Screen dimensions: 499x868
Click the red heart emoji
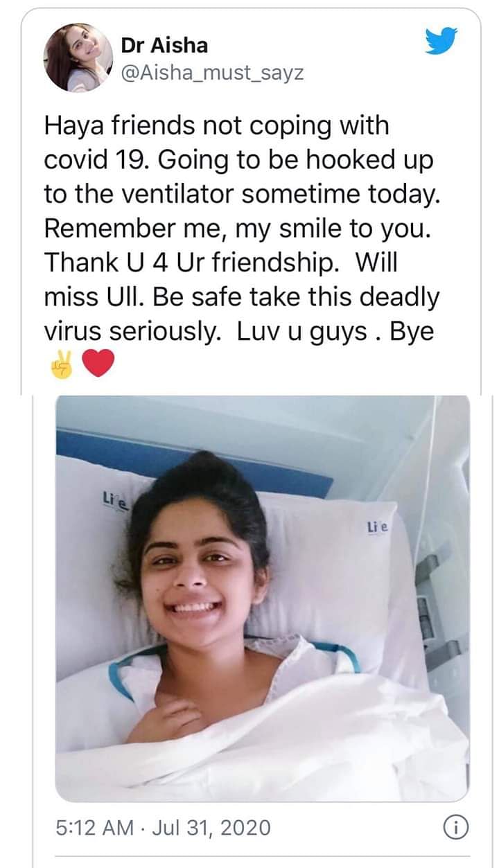[98, 364]
